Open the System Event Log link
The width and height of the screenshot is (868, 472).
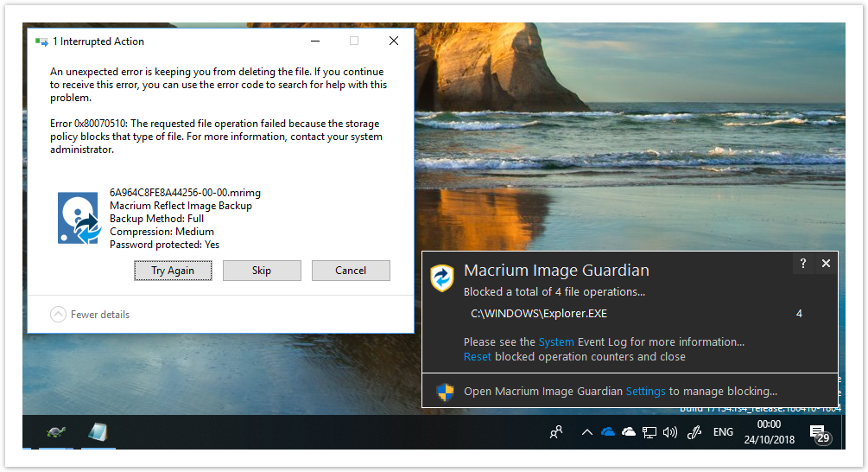point(556,341)
